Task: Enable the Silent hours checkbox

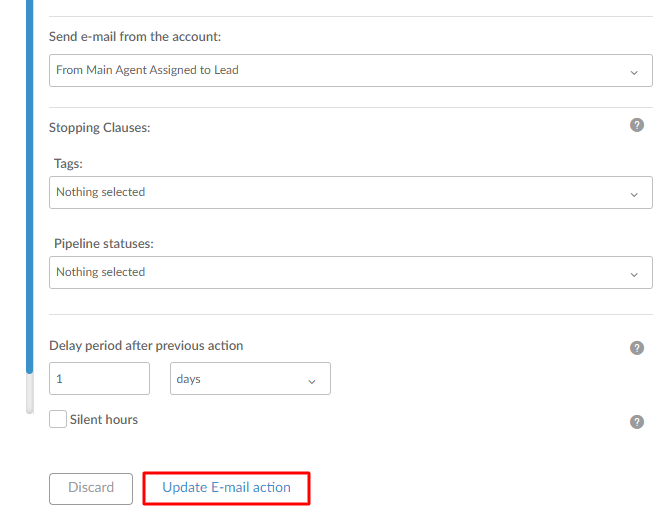Action: [x=58, y=419]
